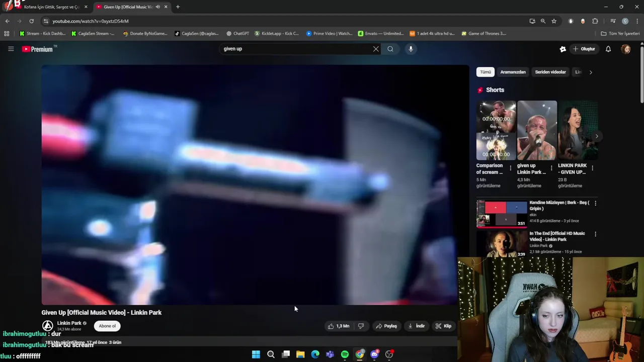Open Windows taskbar search
The image size is (644, 362).
271,354
